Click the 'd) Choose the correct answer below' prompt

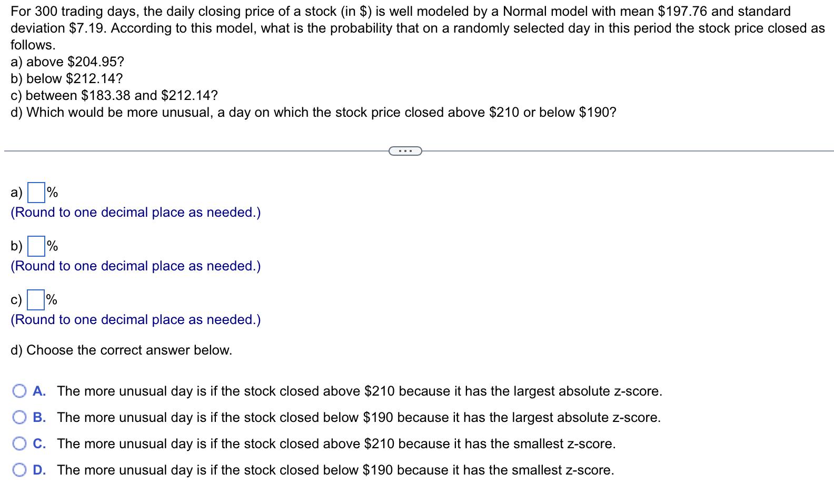pos(121,350)
